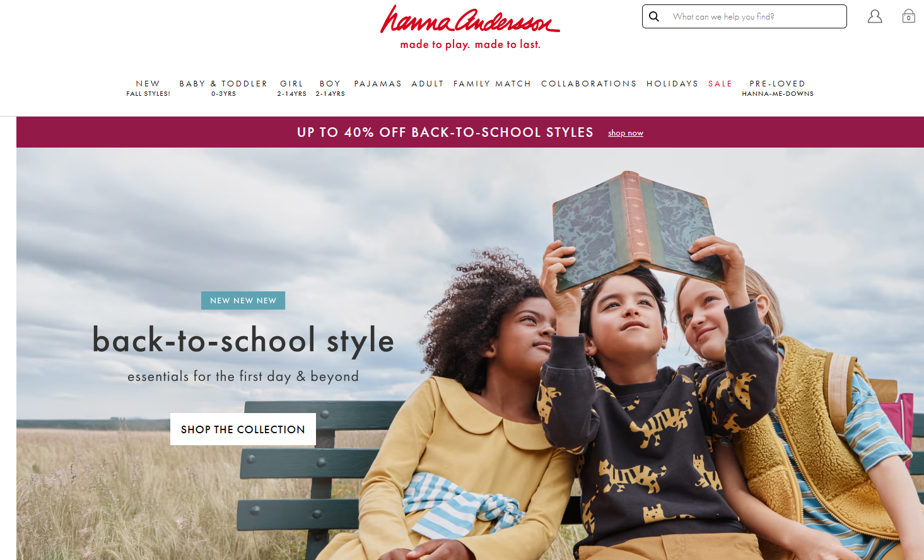
Task: Go to the Adult category
Action: coord(428,84)
